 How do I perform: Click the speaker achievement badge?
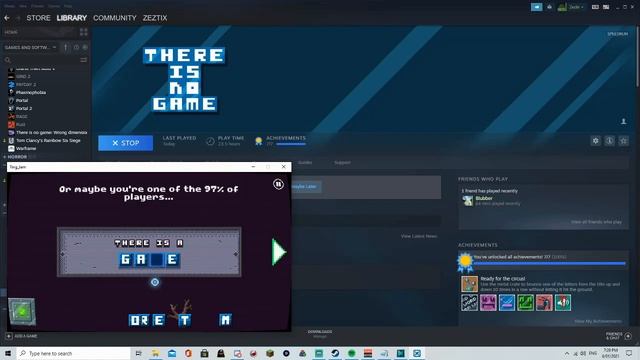point(562,303)
